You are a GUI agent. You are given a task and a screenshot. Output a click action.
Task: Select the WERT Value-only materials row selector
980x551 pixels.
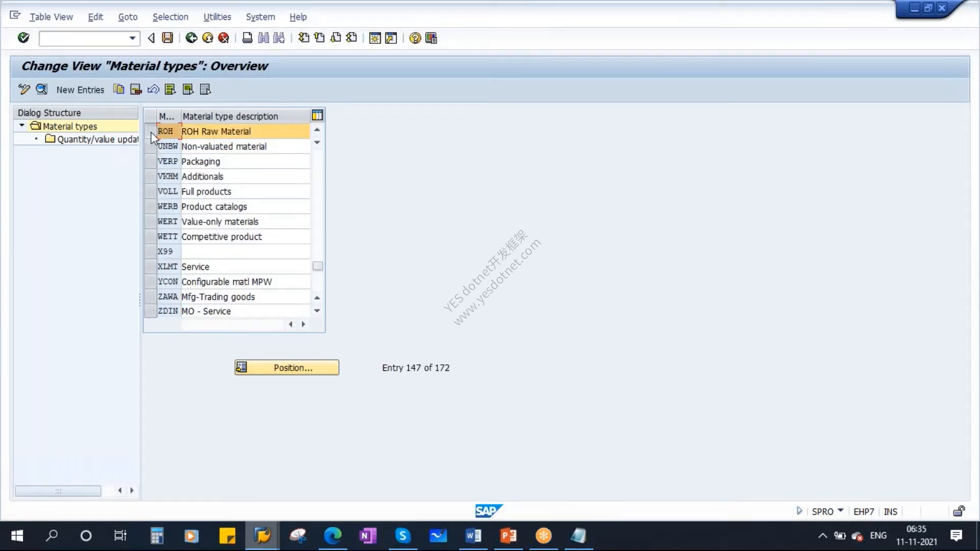click(x=150, y=221)
